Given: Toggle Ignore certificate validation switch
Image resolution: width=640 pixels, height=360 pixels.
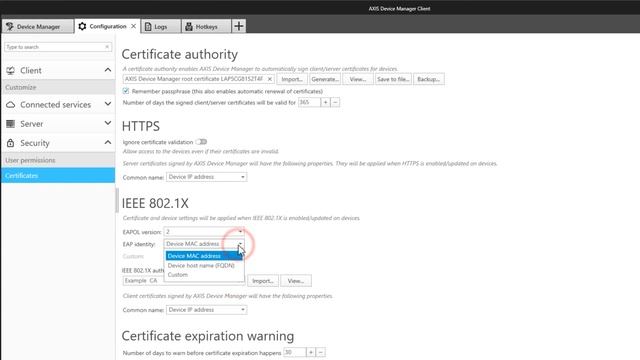Looking at the screenshot, I should (201, 142).
